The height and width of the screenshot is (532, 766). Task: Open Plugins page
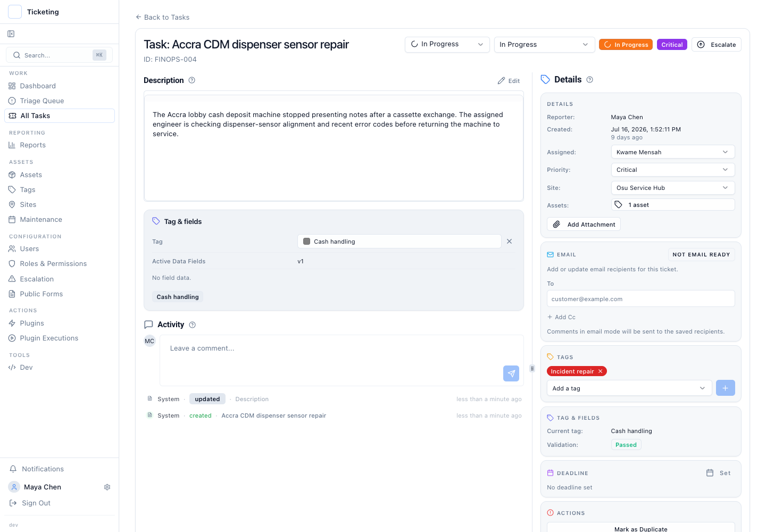[x=32, y=323]
